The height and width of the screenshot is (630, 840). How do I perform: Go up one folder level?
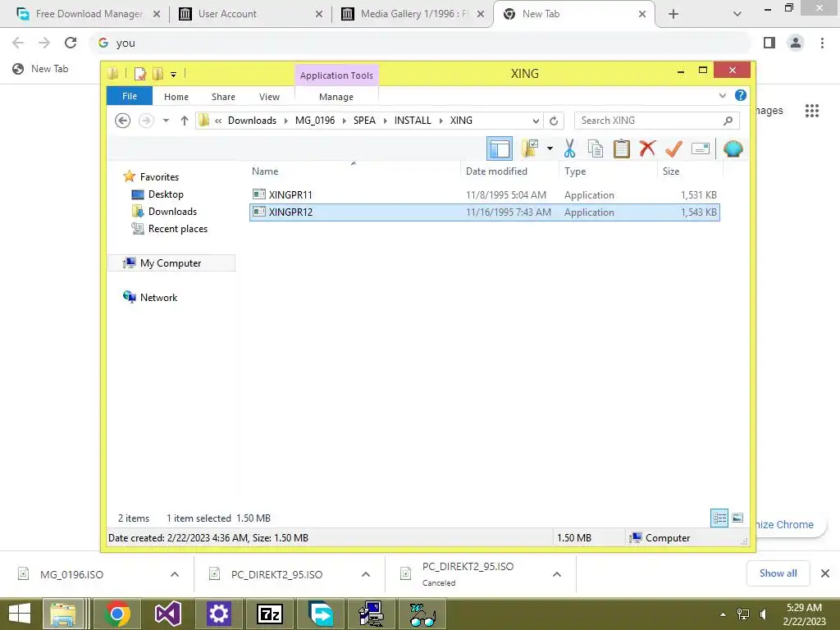185,121
